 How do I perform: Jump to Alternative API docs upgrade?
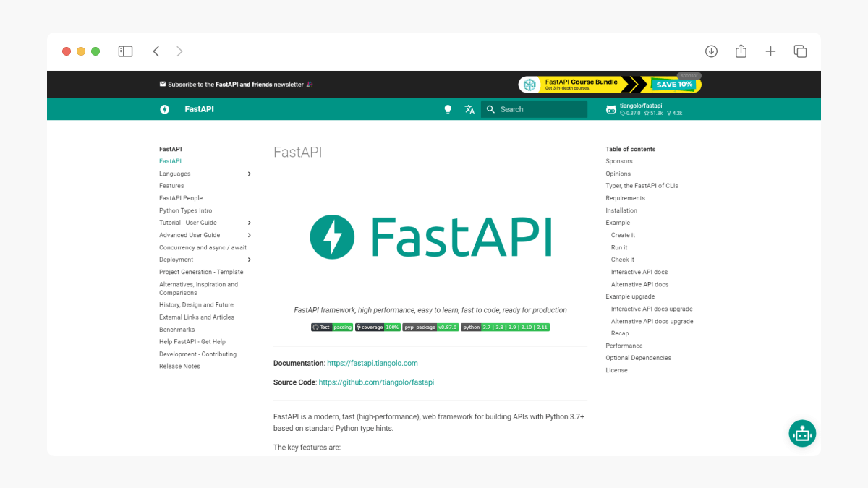(x=652, y=321)
